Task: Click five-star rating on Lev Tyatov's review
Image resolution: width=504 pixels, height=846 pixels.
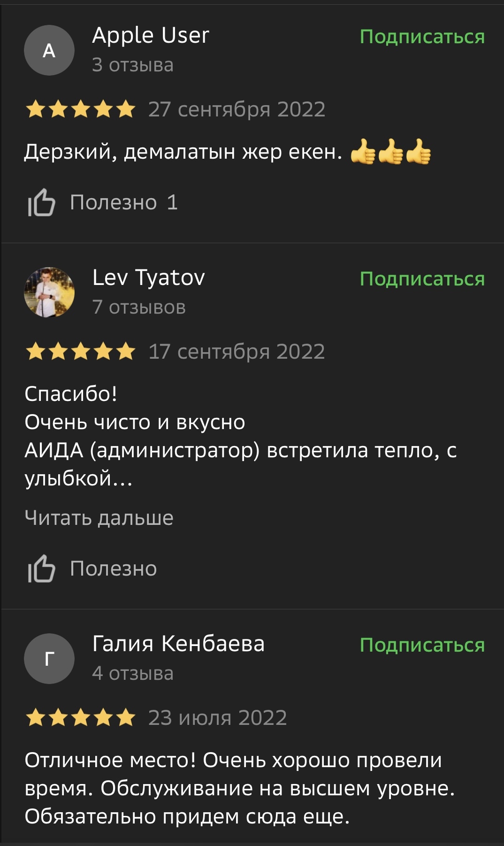Action: 81,352
